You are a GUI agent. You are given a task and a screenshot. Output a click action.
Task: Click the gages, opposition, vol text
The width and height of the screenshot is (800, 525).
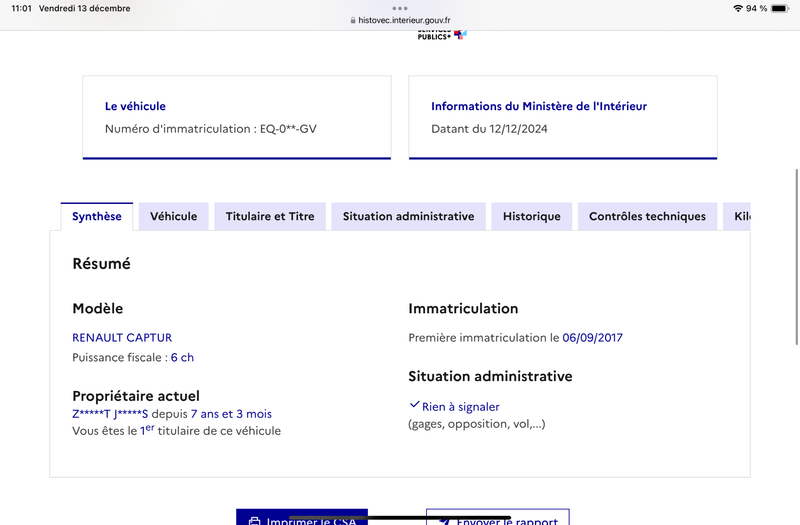(477, 424)
